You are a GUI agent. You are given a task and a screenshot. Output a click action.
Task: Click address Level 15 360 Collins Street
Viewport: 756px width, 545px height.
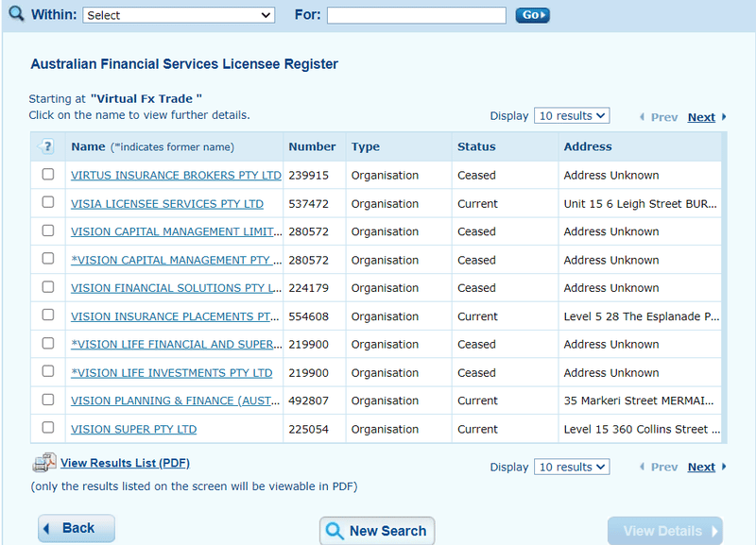pos(643,430)
